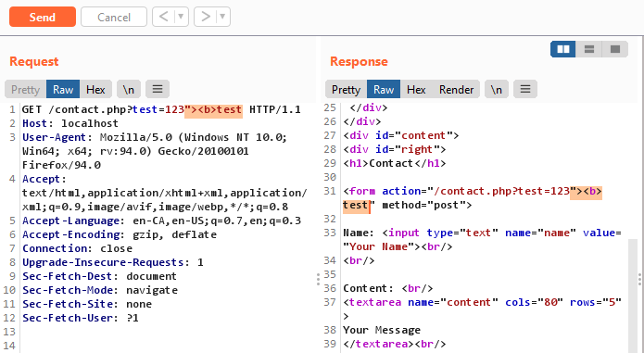The image size is (644, 353).
Task: Click the orange Send button
Action: pos(43,17)
